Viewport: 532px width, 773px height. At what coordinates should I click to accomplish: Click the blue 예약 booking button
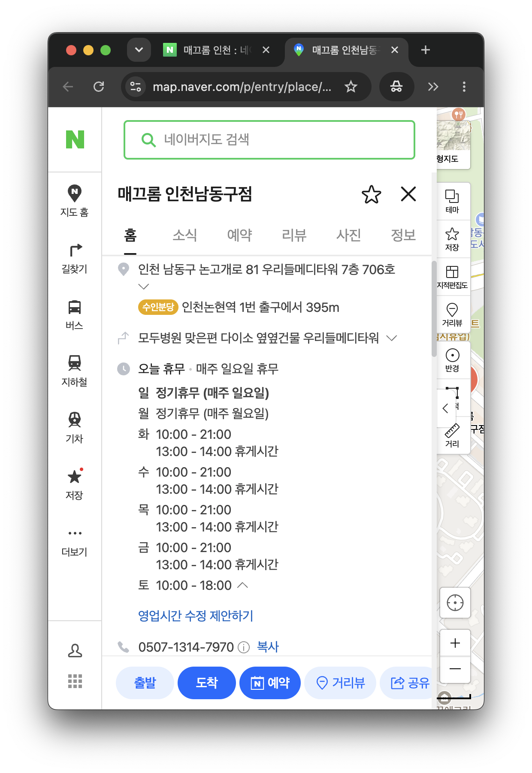tap(270, 682)
